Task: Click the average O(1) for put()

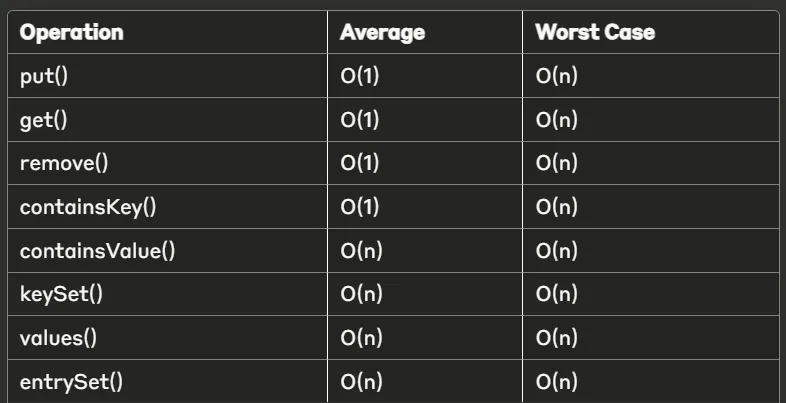Action: [360, 76]
